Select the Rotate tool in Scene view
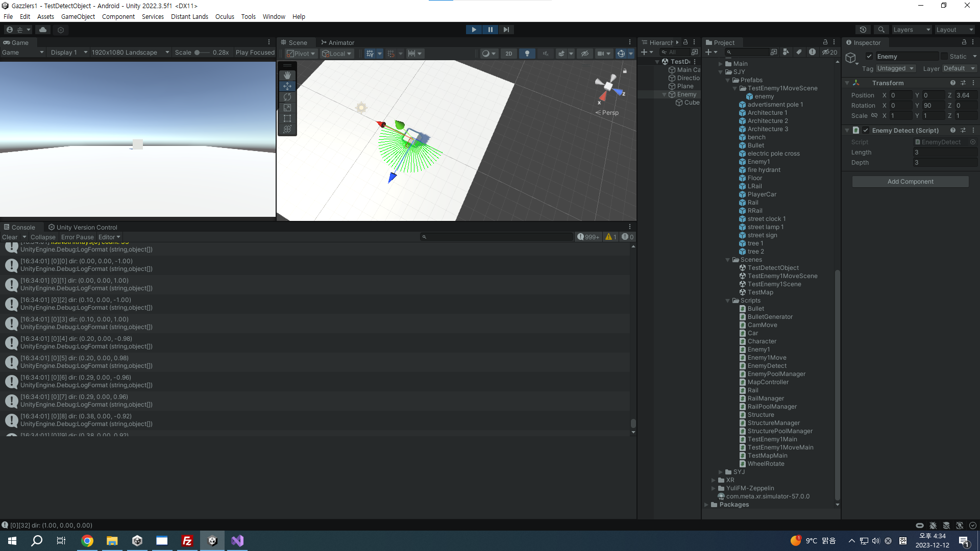 click(287, 97)
